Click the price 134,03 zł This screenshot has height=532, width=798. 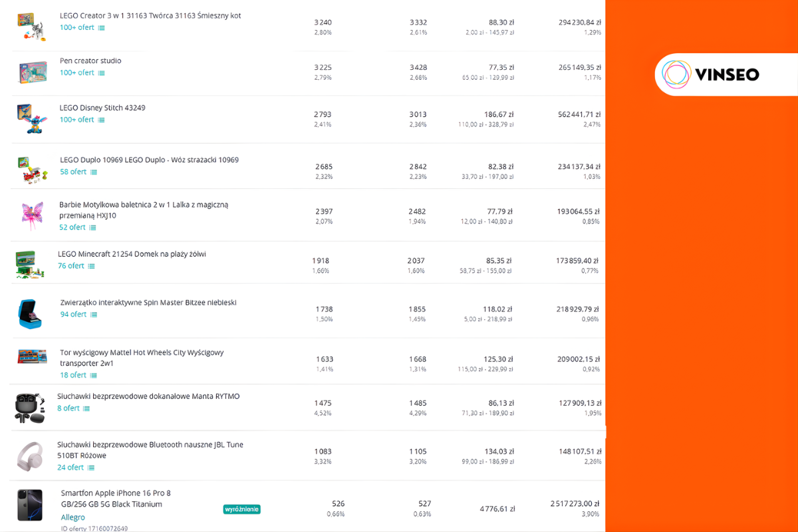[x=499, y=452]
